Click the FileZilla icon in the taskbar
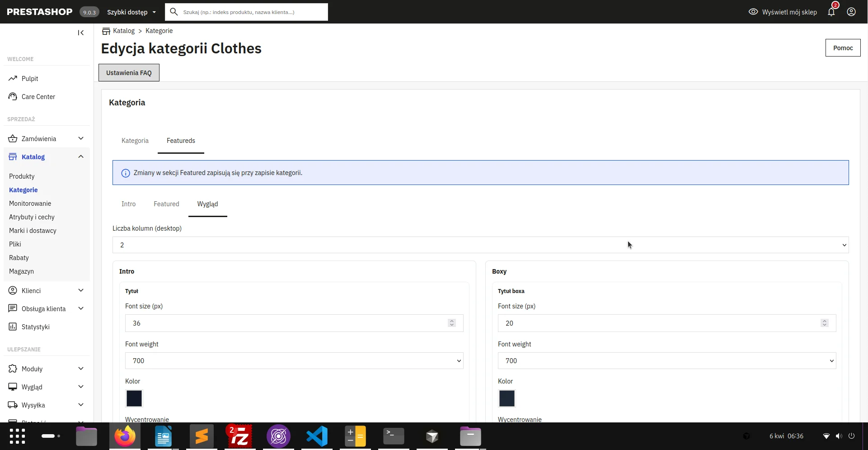 (240, 436)
